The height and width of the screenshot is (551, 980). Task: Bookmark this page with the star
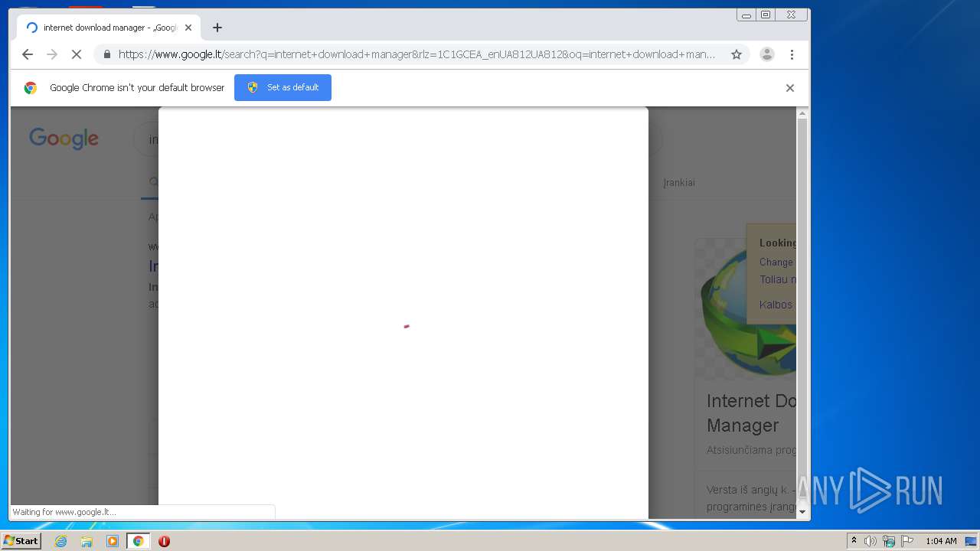coord(737,54)
